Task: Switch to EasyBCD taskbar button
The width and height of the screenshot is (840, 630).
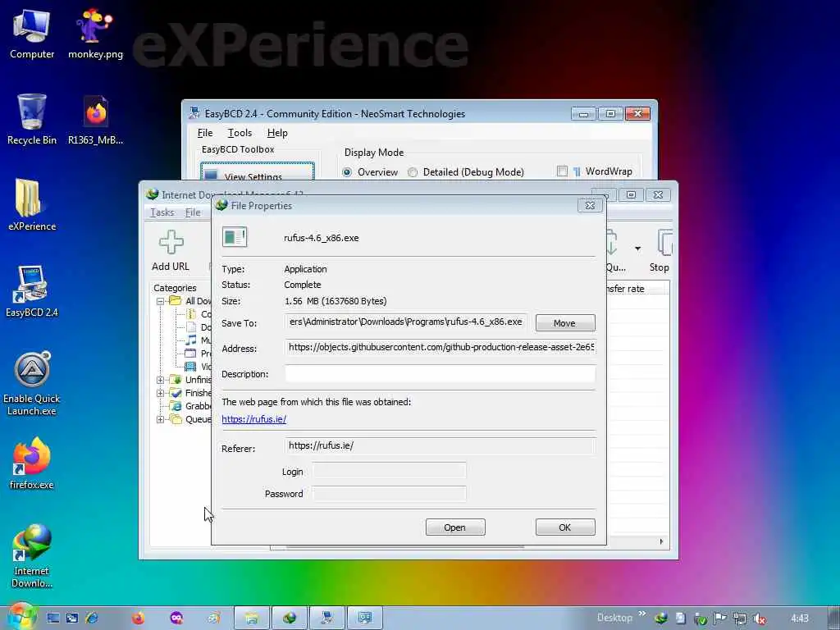Action: pos(326,619)
